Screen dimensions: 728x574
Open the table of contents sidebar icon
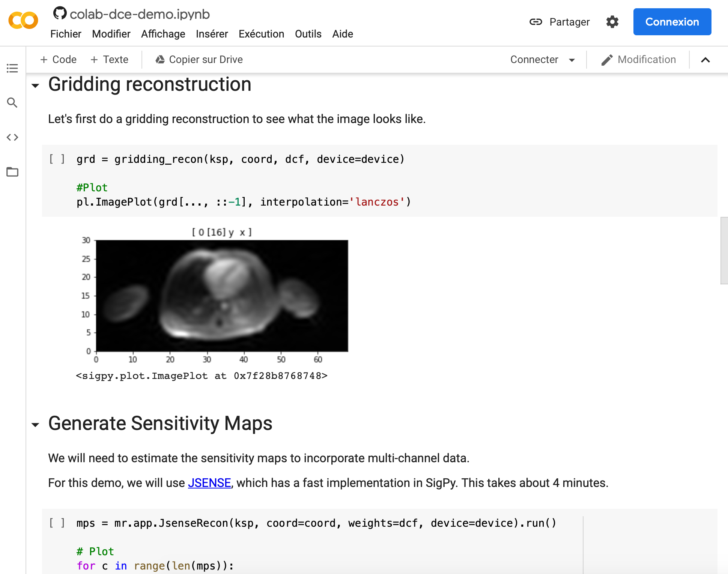[12, 68]
